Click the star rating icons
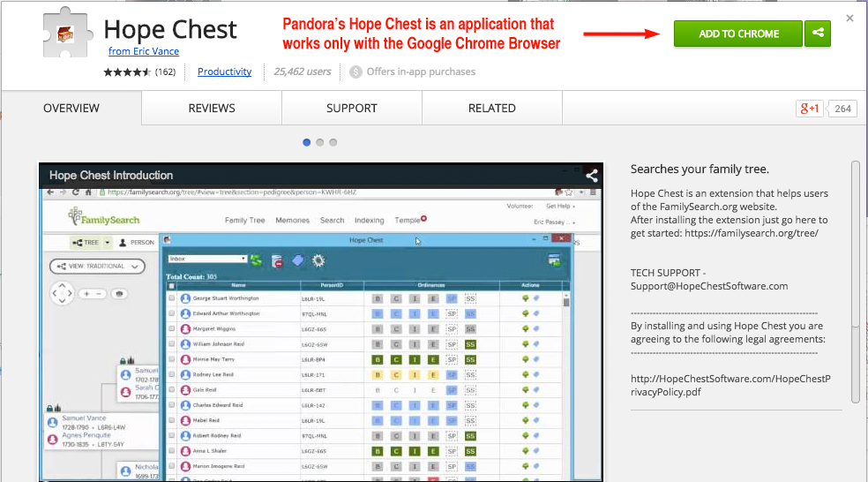 127,72
